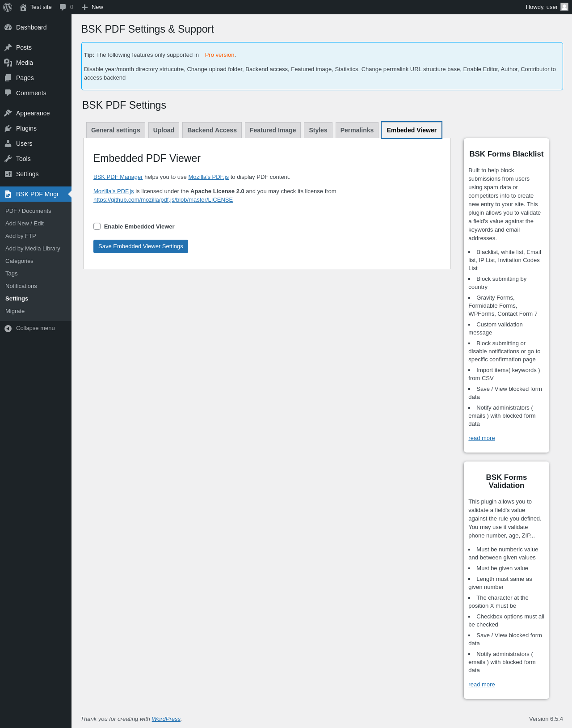Switch to the Backend Access tab
This screenshot has width=572, height=728.
(x=212, y=130)
